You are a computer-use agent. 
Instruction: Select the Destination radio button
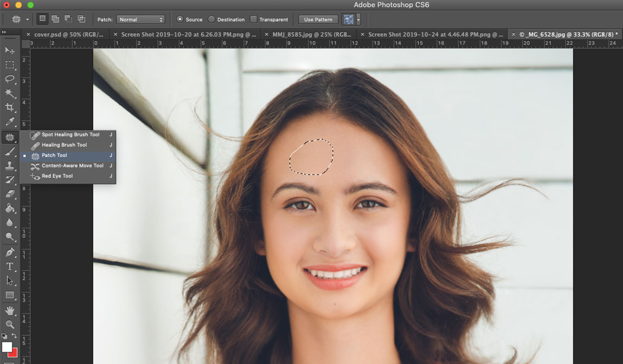(211, 19)
